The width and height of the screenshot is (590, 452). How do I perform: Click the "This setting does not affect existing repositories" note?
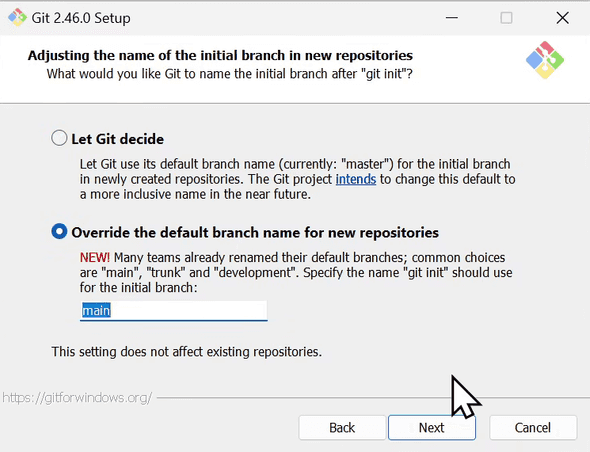[x=187, y=352]
